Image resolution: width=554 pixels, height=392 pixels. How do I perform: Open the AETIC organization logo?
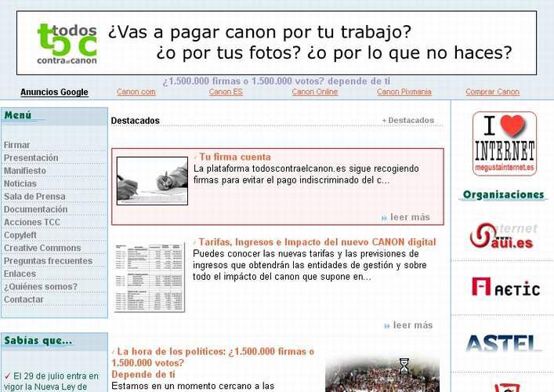pyautogui.click(x=505, y=287)
